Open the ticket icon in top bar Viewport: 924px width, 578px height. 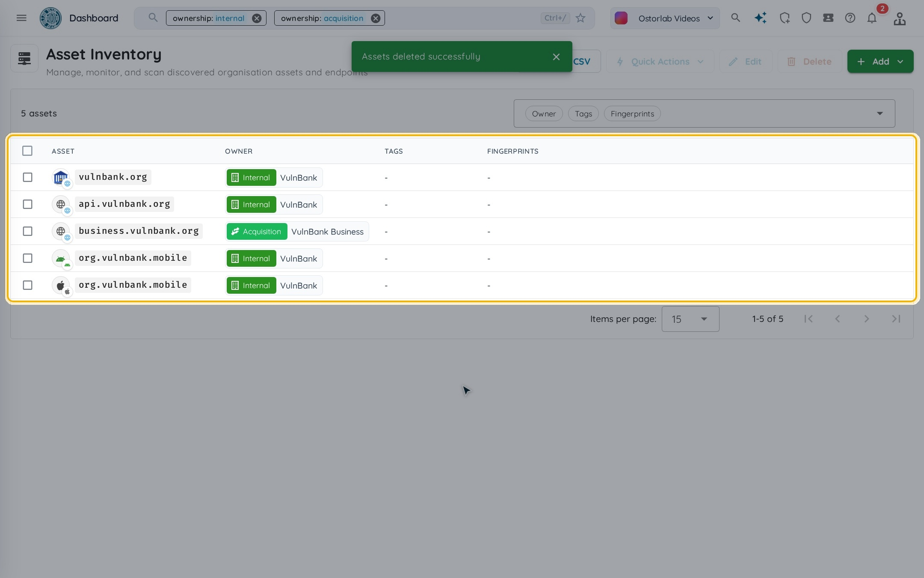pos(828,18)
